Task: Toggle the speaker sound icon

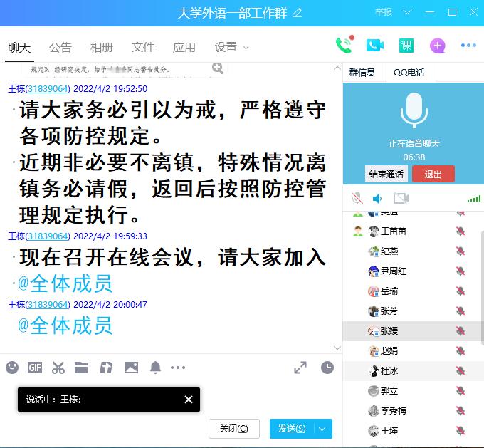Action: click(378, 198)
